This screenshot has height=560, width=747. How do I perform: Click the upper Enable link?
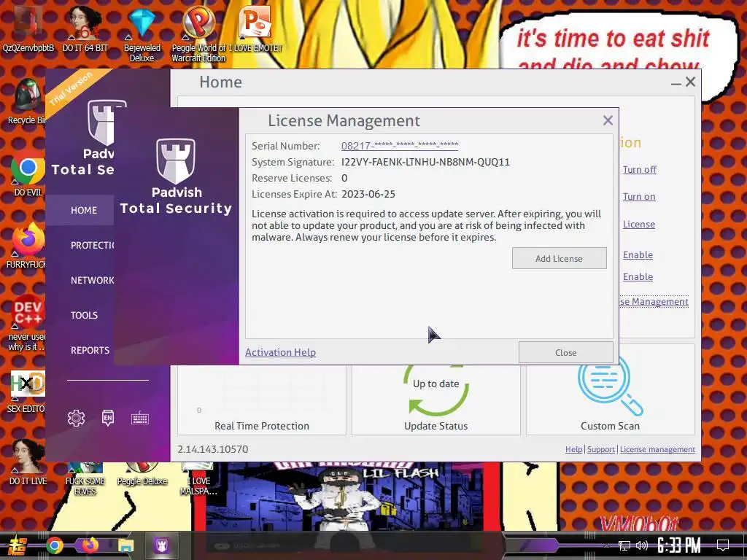tap(638, 254)
